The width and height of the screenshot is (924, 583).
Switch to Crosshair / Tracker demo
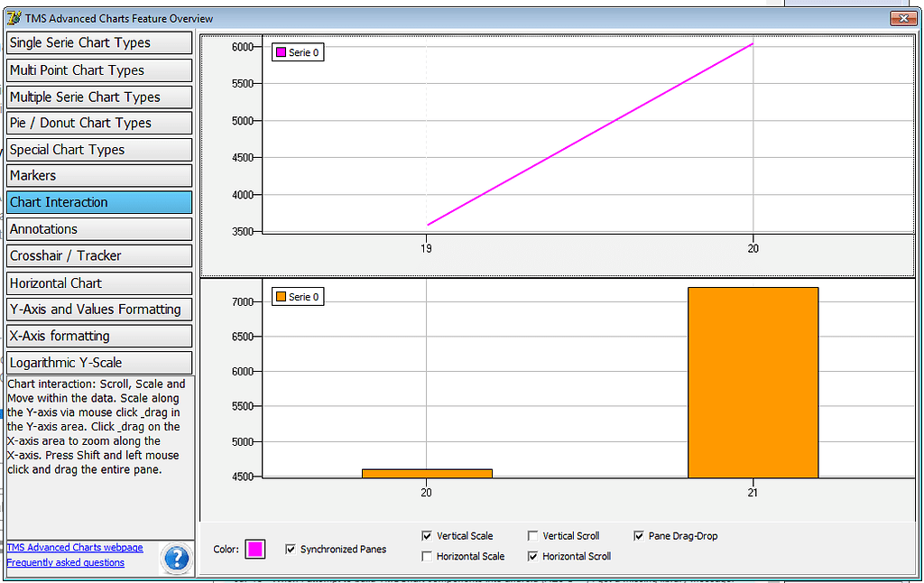99,255
